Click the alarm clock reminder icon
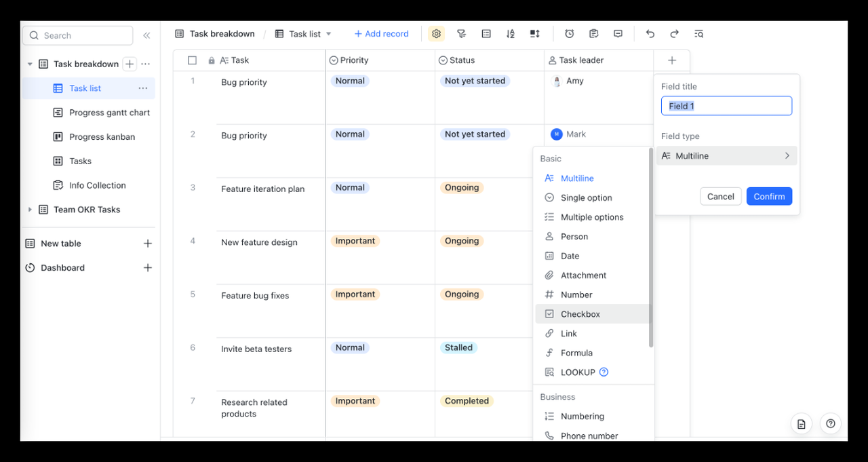Screen dimensions: 868x462 570,34
